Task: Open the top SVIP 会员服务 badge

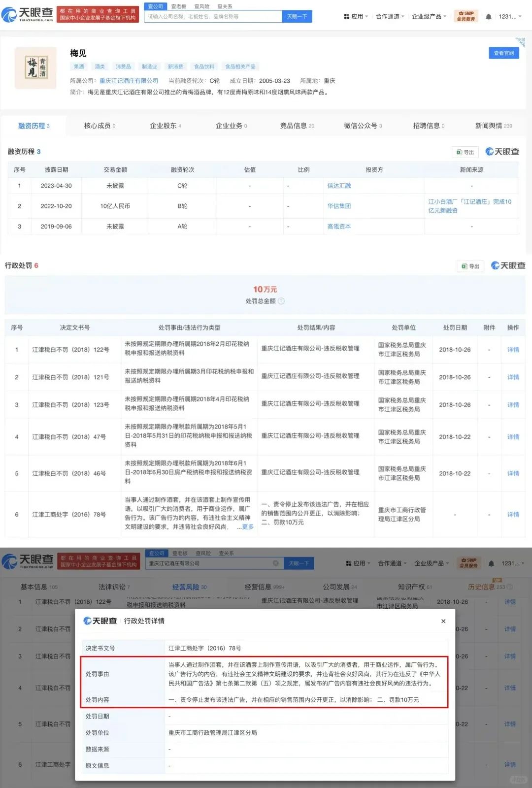Action: tap(466, 16)
